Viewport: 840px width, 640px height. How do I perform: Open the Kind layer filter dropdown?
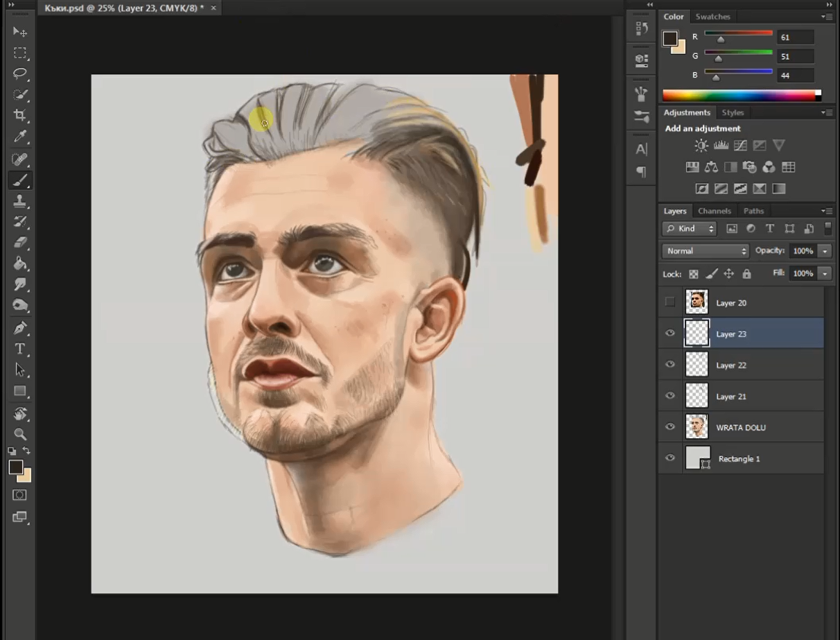(690, 229)
